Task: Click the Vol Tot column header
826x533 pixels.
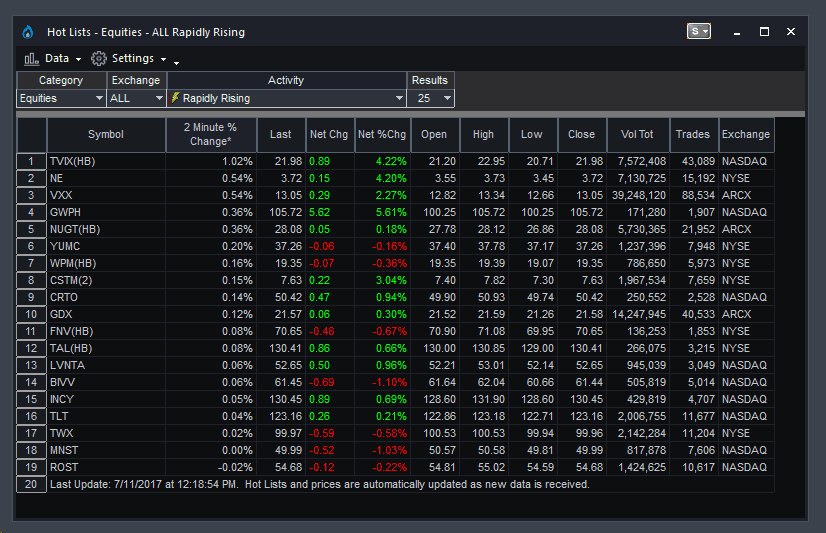Action: [636, 134]
